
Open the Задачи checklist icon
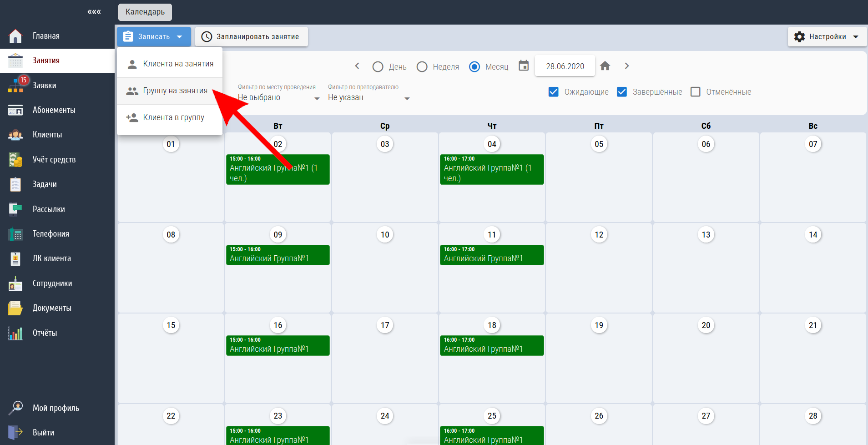click(15, 184)
